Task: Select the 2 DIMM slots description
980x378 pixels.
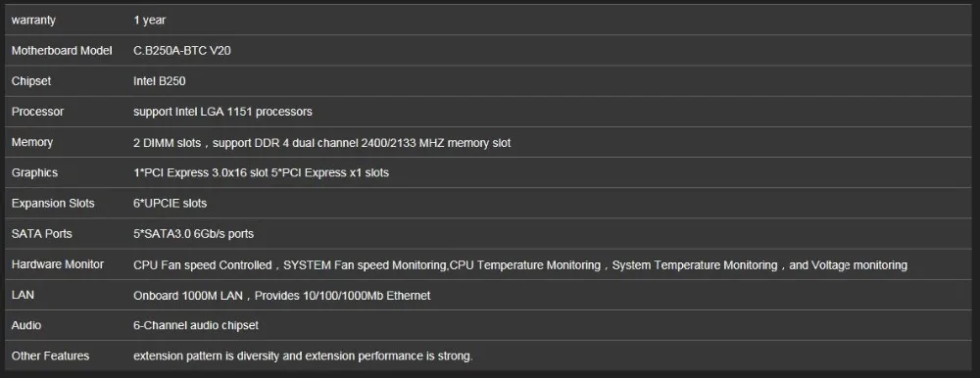Action: 321,143
